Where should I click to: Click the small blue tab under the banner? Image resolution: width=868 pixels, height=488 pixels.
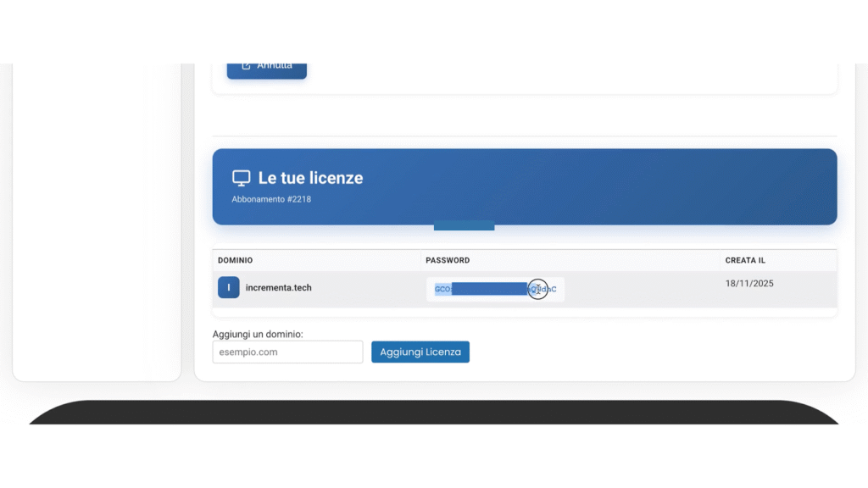[x=464, y=225]
